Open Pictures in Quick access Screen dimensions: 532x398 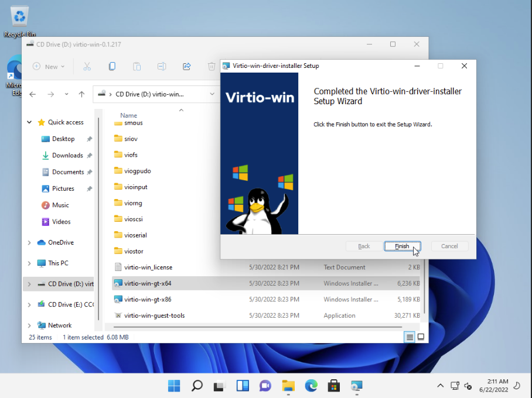click(63, 188)
